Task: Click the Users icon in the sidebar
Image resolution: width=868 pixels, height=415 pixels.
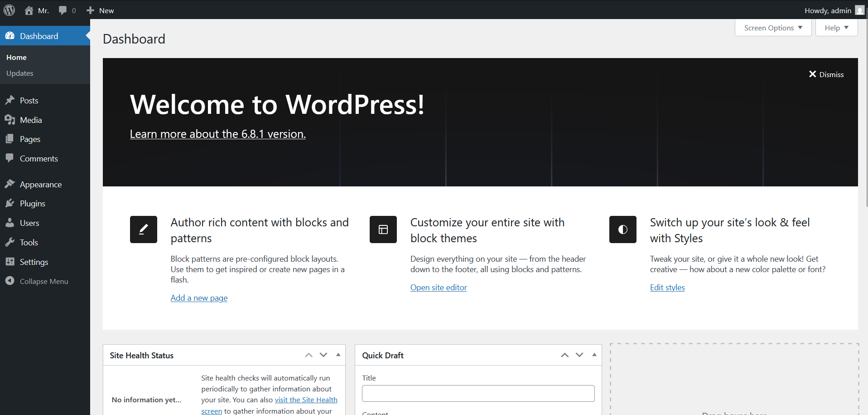Action: click(x=10, y=223)
